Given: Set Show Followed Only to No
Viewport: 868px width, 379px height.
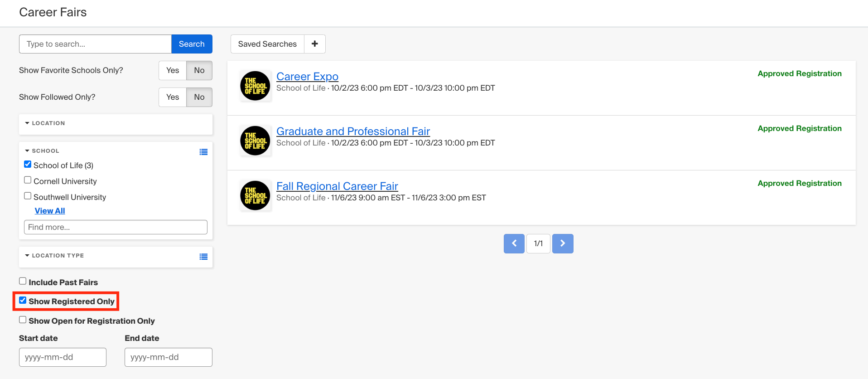Looking at the screenshot, I should click(x=199, y=97).
